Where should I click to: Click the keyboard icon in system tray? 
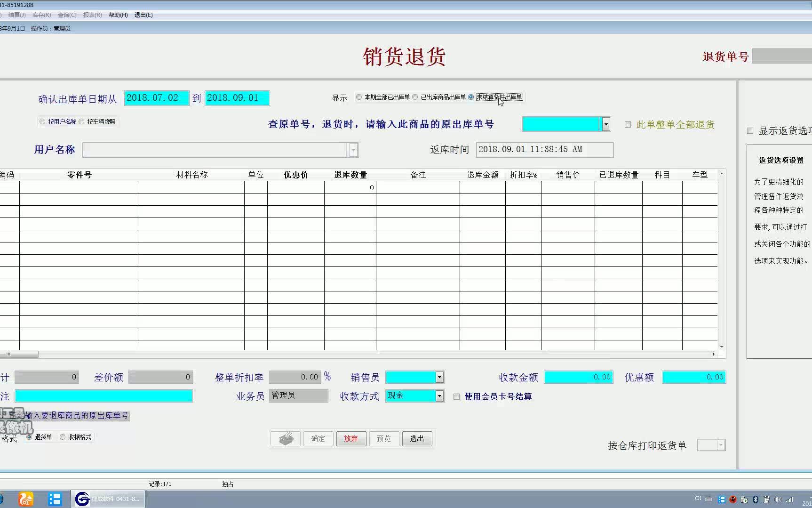(x=709, y=500)
